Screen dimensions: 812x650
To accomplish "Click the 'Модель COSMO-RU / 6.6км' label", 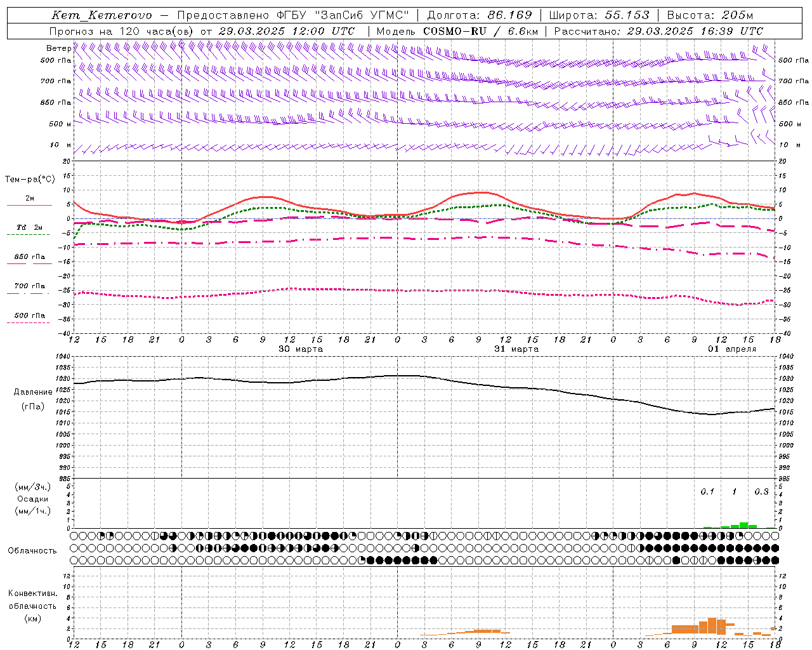I will (x=457, y=31).
